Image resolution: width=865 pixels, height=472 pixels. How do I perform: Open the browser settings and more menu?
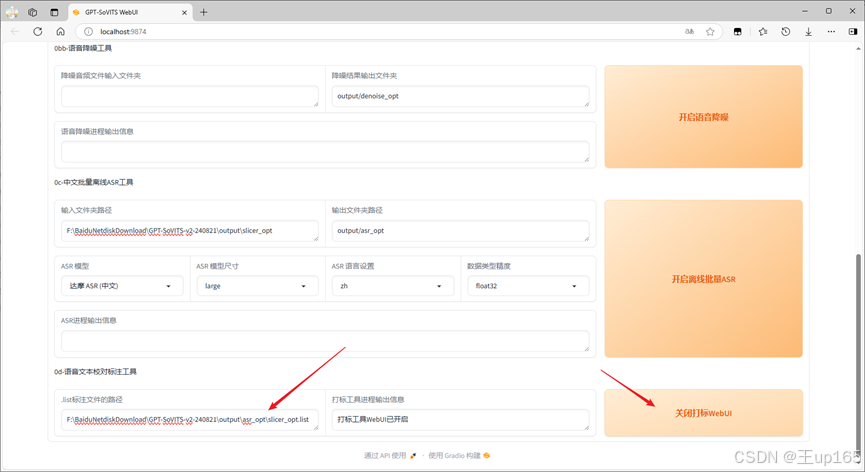click(831, 31)
